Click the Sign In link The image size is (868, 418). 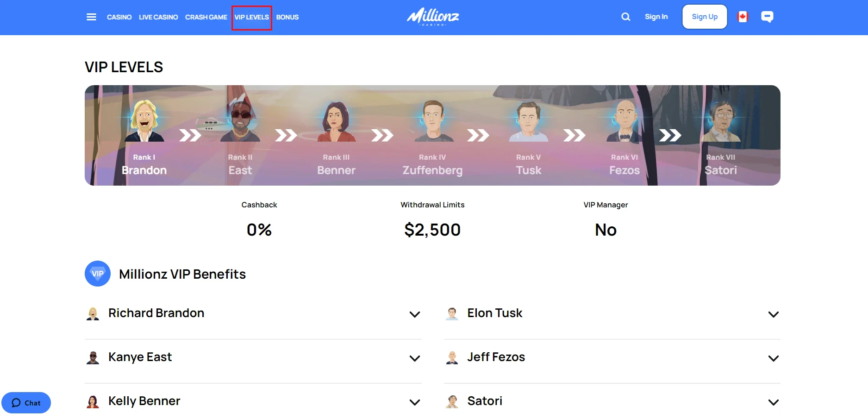(656, 17)
